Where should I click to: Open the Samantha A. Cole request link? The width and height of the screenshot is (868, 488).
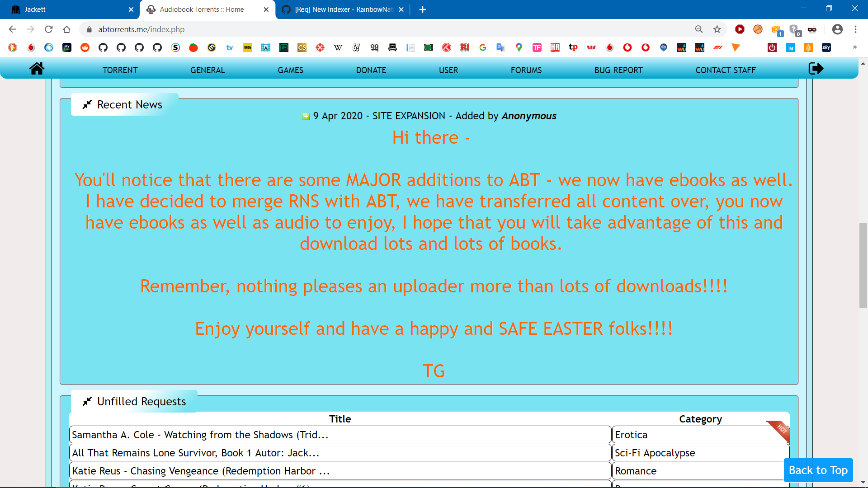(x=200, y=435)
